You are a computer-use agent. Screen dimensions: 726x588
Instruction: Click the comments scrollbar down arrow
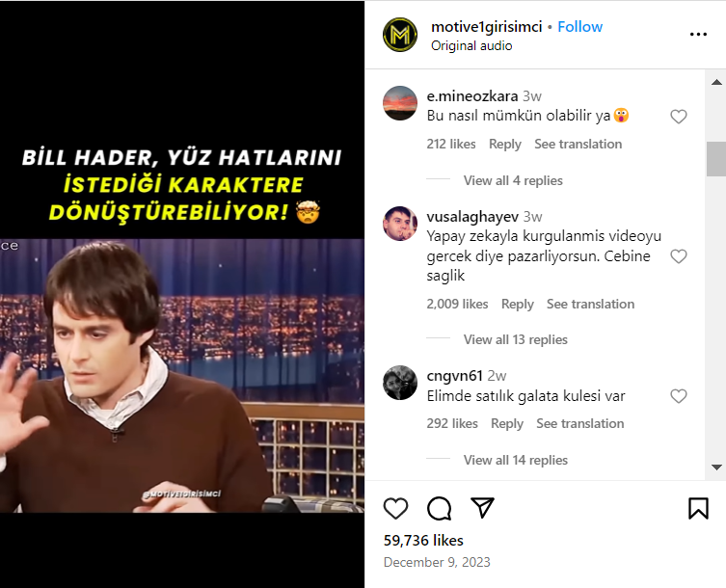tap(716, 467)
